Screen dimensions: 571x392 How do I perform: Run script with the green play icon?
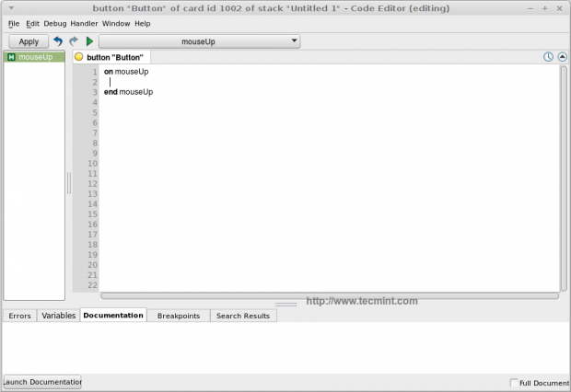click(x=89, y=41)
